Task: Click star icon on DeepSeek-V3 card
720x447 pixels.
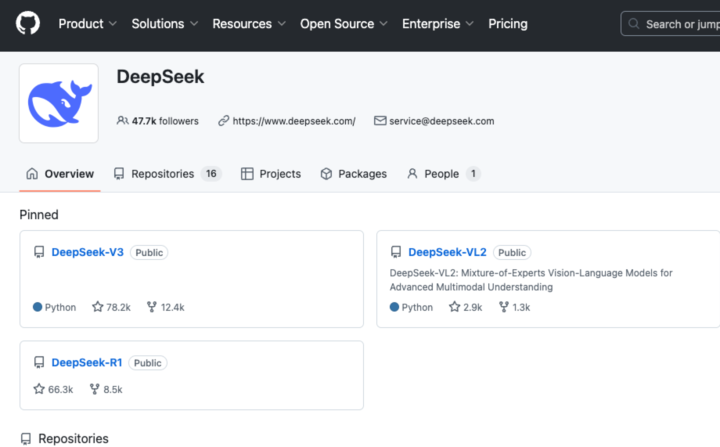Action: (x=98, y=307)
